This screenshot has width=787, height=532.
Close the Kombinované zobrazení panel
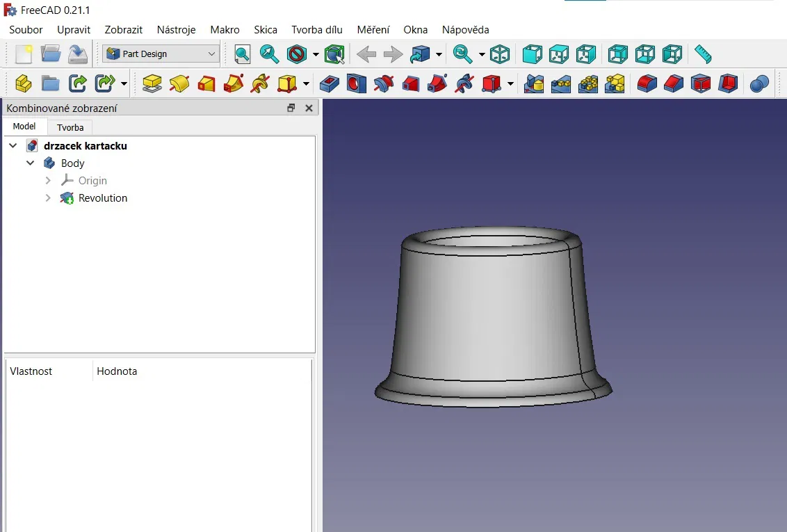coord(309,108)
